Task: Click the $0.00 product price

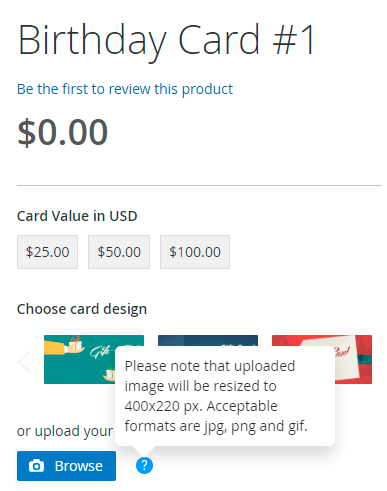Action: [x=62, y=132]
